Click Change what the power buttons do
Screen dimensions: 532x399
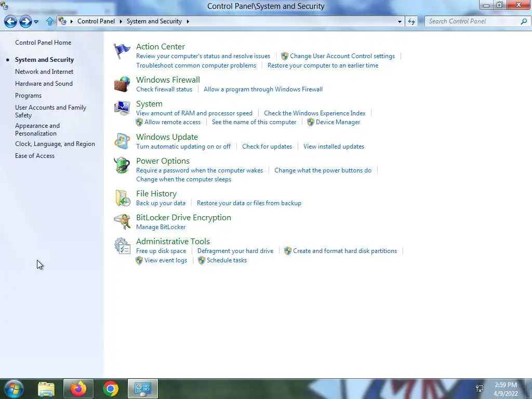pos(323,170)
